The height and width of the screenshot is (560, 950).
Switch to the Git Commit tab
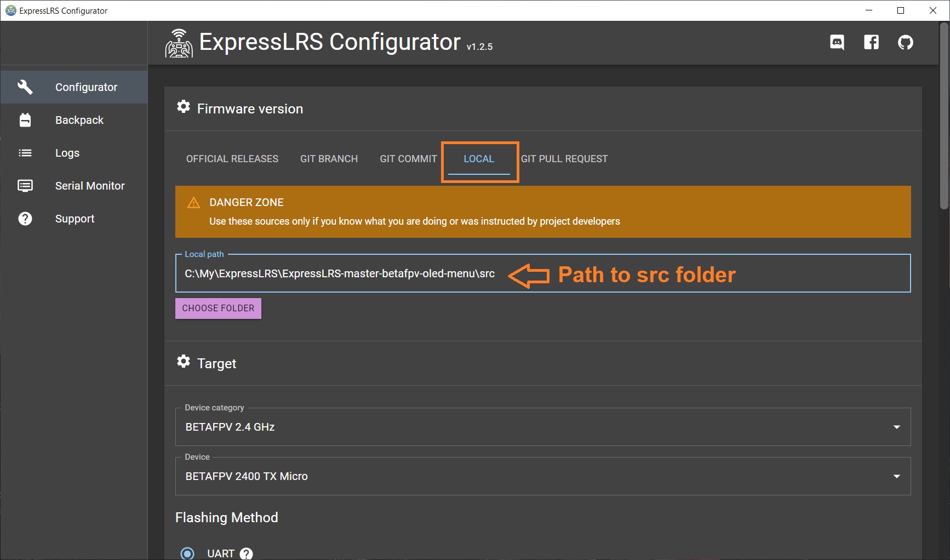(408, 159)
